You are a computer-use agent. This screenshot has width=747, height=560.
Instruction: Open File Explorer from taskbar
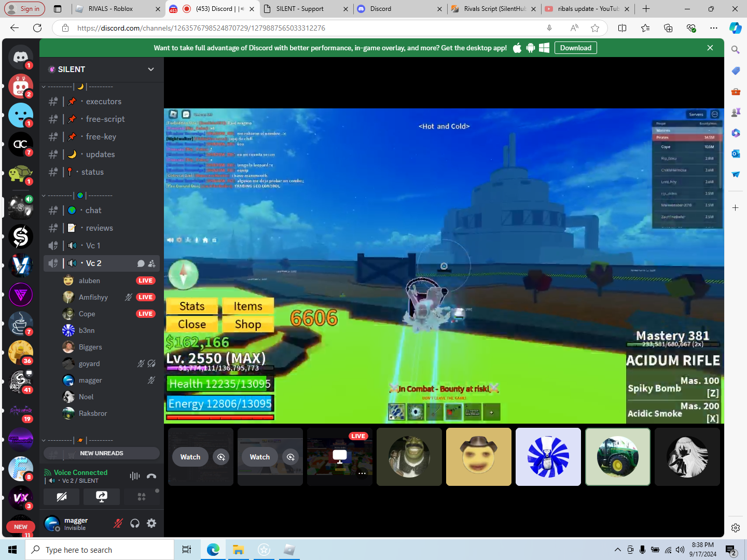(238, 550)
